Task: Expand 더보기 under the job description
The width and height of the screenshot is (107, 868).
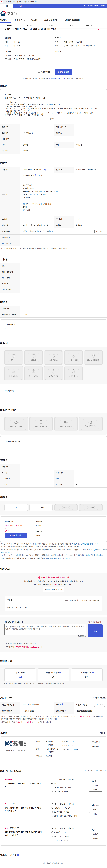Action: [53, 119]
